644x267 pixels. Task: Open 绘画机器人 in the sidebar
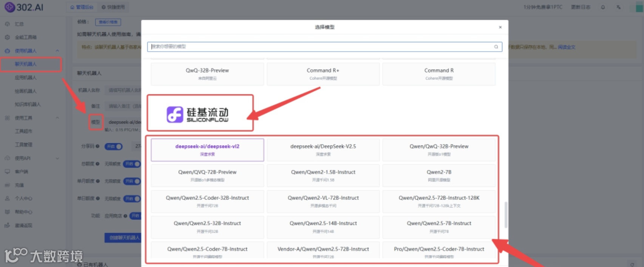tap(26, 91)
